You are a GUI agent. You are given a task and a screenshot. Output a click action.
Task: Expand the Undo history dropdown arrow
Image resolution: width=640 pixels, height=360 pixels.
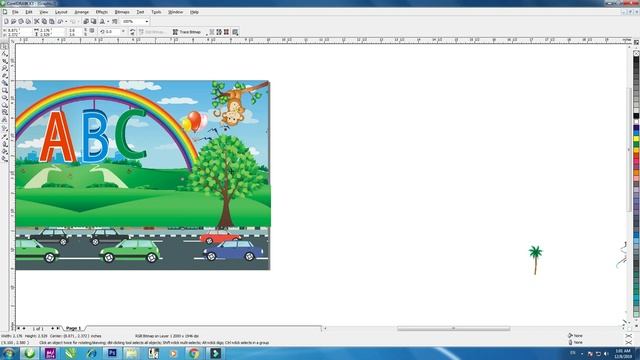(66, 21)
